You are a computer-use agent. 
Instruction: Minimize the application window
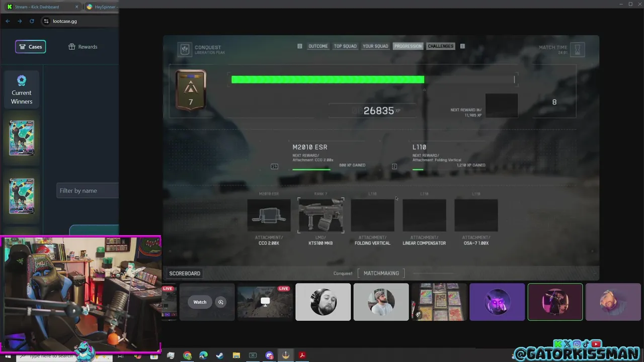(x=621, y=4)
